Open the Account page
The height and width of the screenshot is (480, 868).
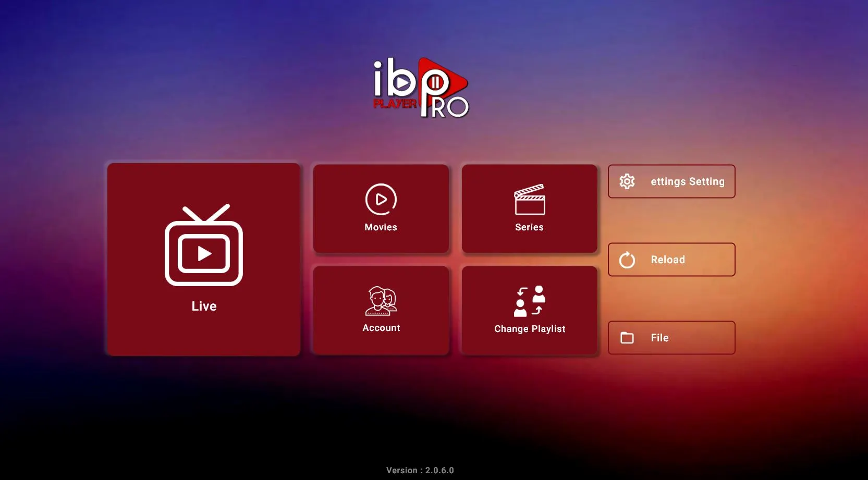pos(381,310)
